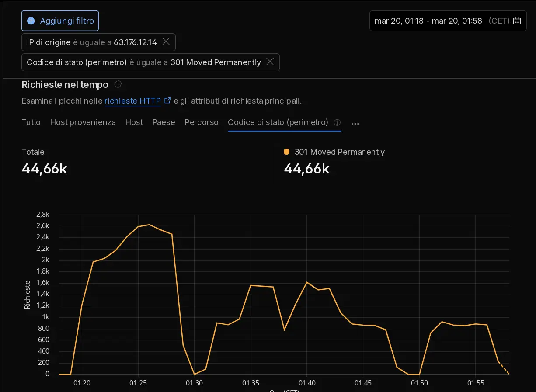Switch to the Host tab
This screenshot has width=536, height=392.
click(134, 122)
